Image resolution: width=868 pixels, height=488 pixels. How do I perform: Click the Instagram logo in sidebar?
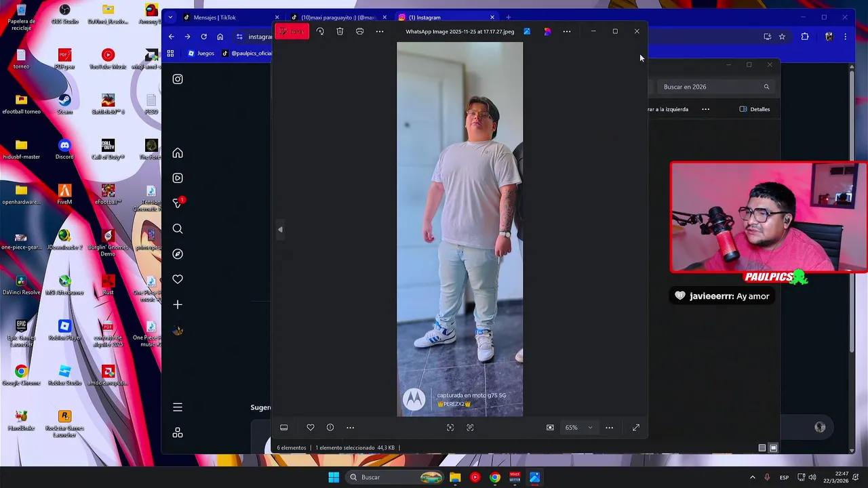point(178,79)
